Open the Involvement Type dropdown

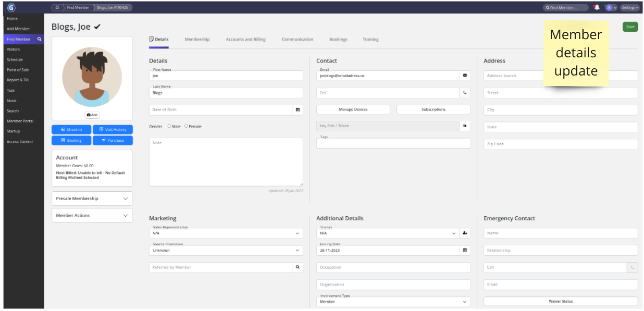coord(393,302)
